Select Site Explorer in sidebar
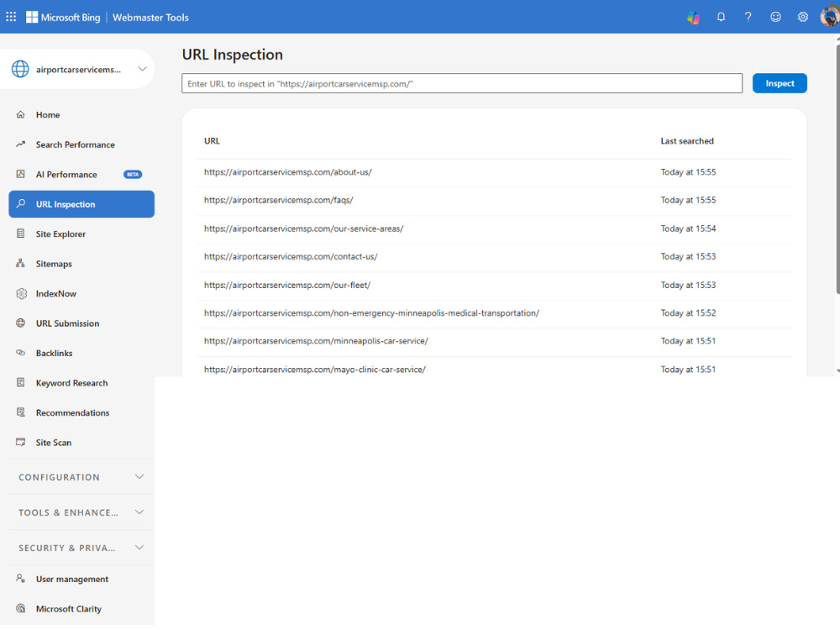 tap(81, 234)
